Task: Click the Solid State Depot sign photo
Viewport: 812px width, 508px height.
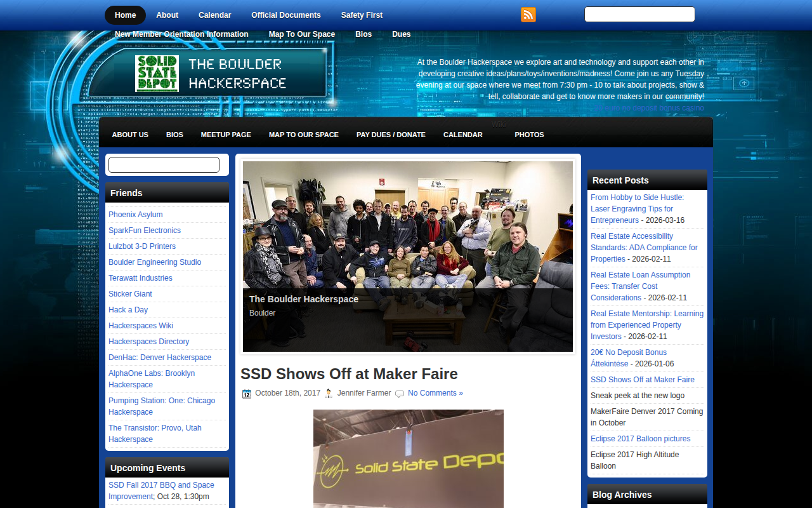Action: (x=409, y=458)
